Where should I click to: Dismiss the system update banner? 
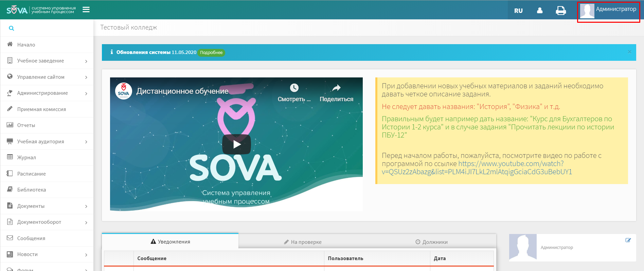(629, 52)
